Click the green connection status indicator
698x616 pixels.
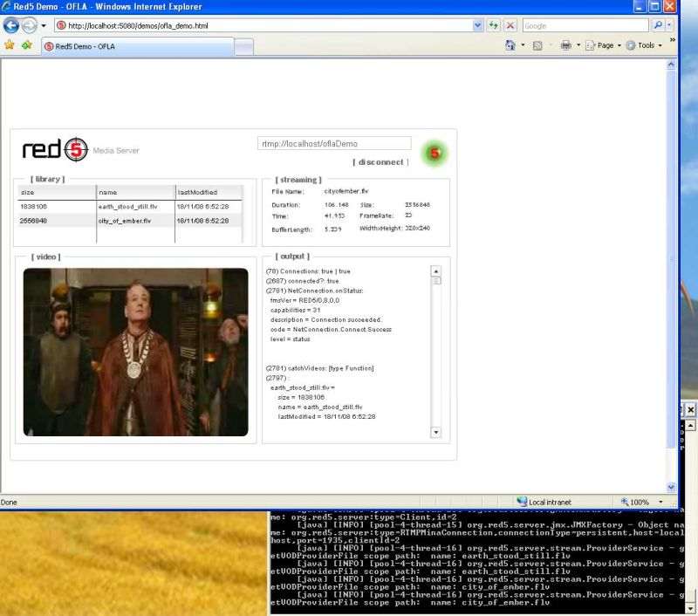pos(435,153)
